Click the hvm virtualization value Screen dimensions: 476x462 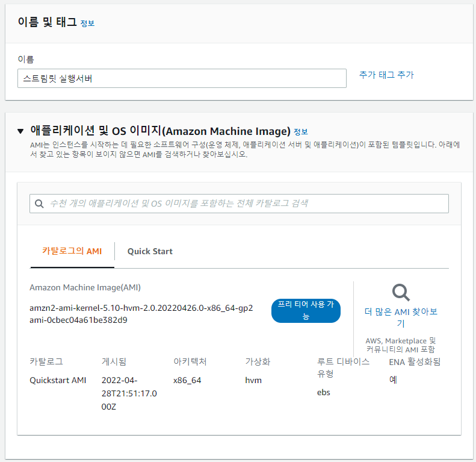pyautogui.click(x=253, y=380)
